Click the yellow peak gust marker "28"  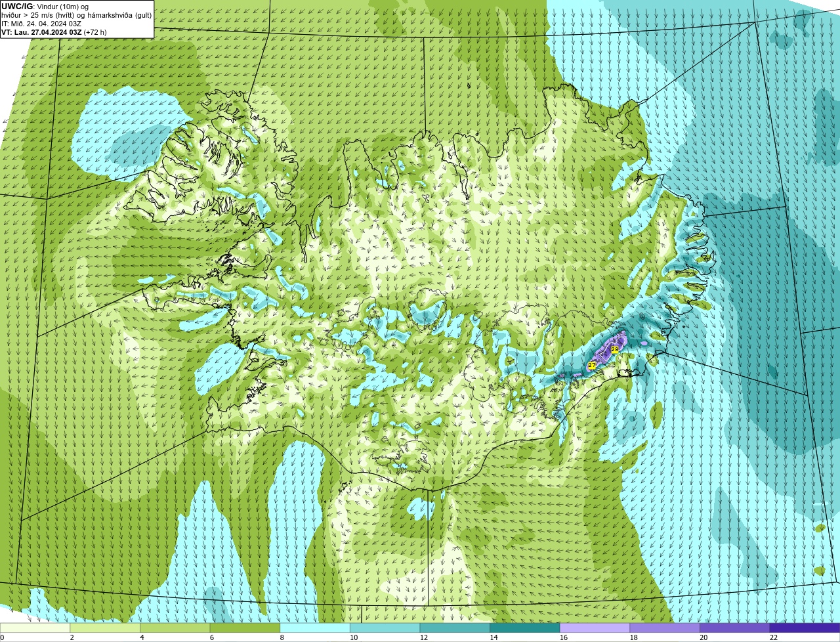click(615, 350)
